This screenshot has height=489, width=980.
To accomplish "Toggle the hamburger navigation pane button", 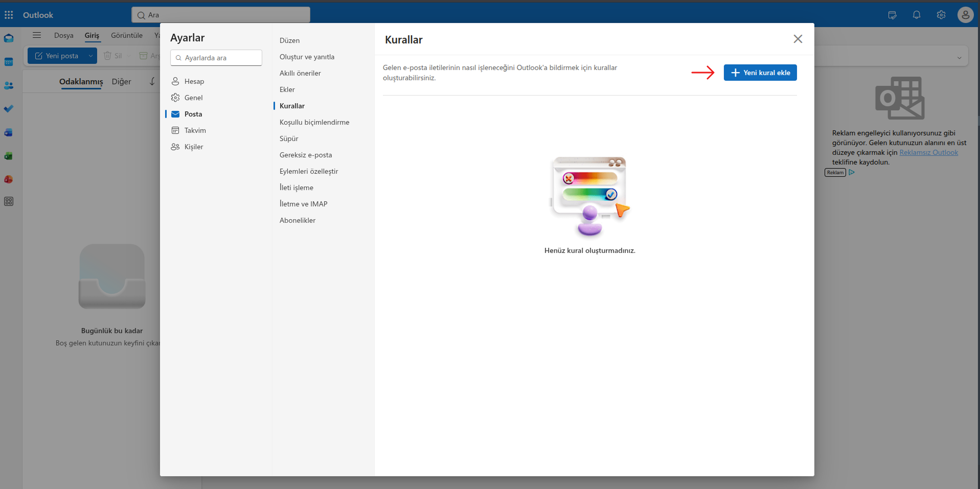I will tap(37, 35).
